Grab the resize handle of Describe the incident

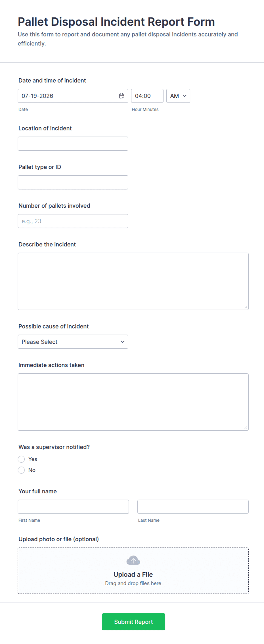(x=246, y=307)
